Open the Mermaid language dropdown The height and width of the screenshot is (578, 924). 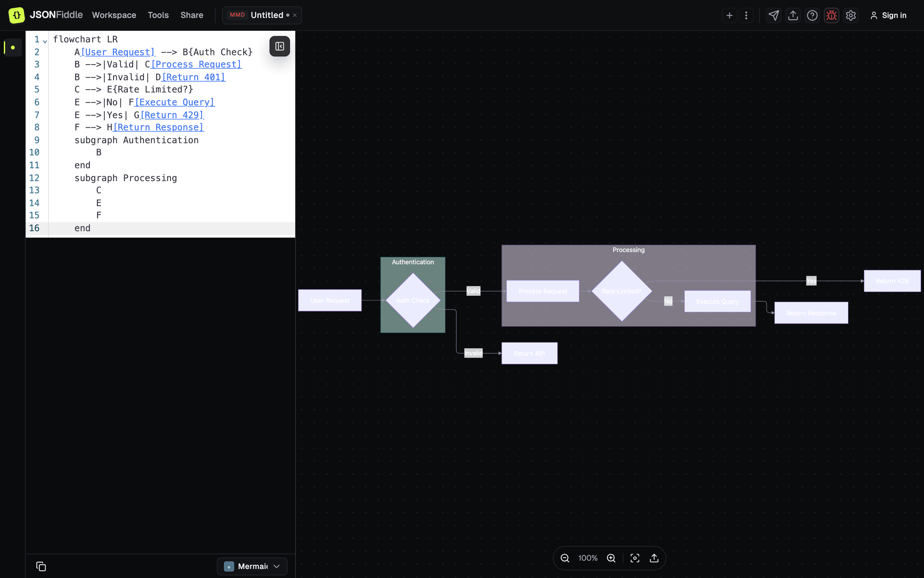coord(252,566)
